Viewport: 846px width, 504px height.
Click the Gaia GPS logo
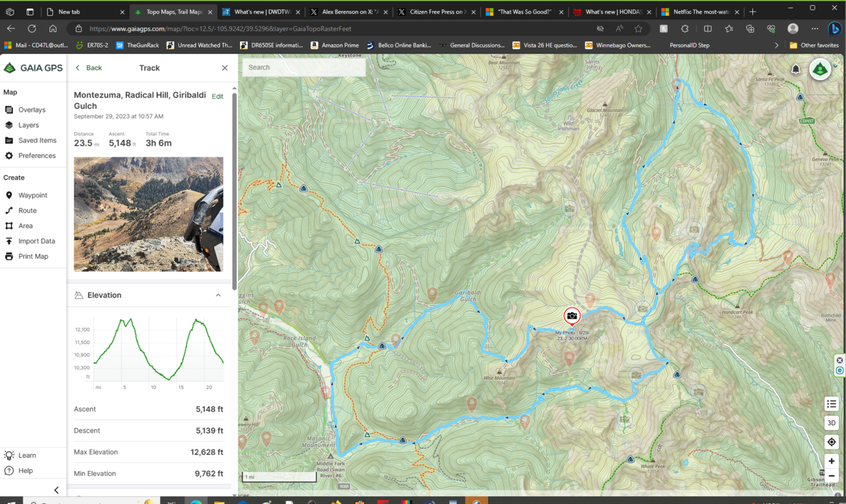click(x=33, y=68)
